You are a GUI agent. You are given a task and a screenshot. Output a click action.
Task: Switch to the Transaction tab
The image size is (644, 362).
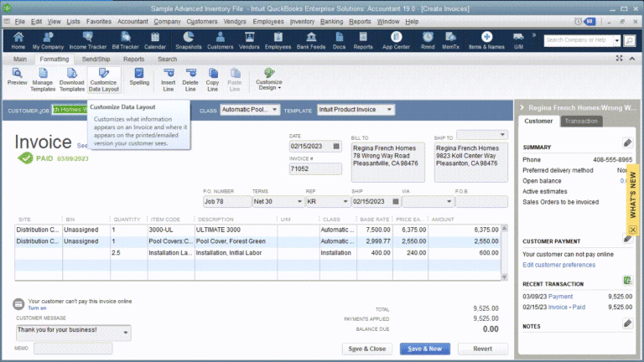[x=581, y=121]
